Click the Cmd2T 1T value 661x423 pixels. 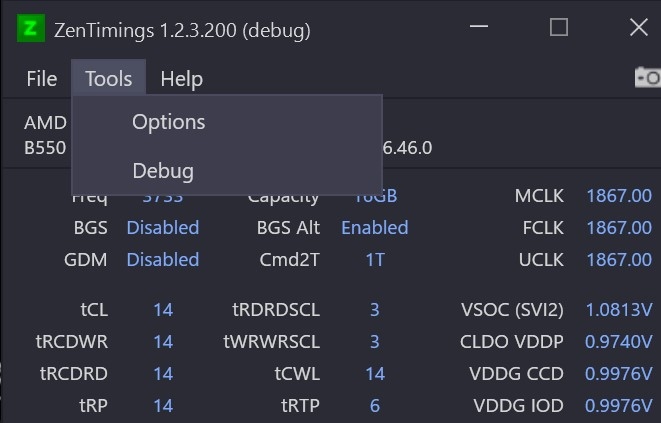(375, 260)
